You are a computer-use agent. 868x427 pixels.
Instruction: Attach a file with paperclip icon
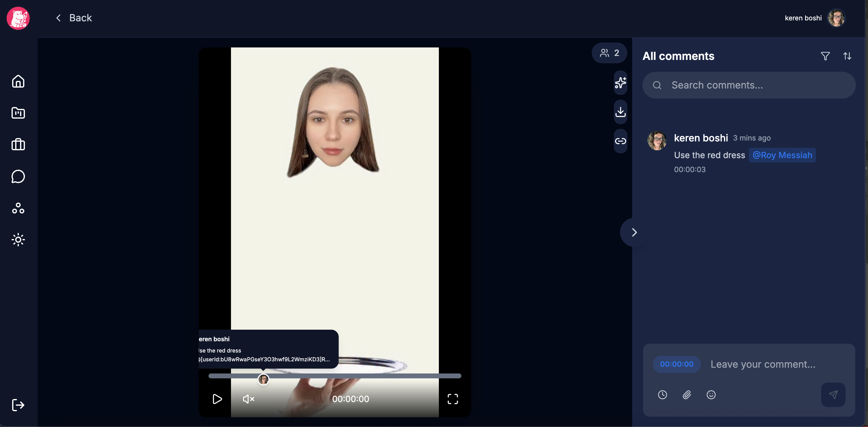click(x=687, y=395)
